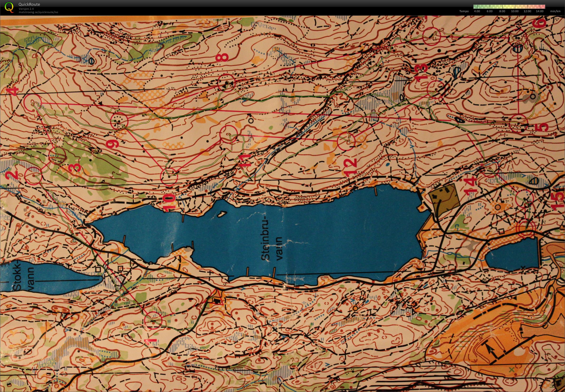Click the 4:00 tempo scale label
Screen dimensions: 565x392
point(477,11)
